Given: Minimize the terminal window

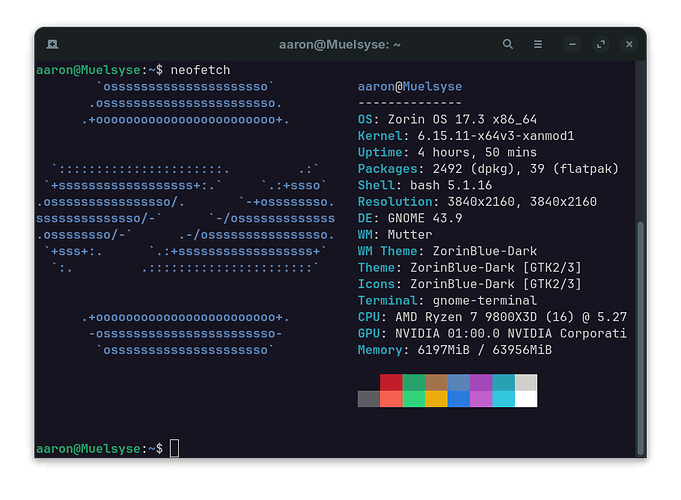Looking at the screenshot, I should (x=573, y=44).
